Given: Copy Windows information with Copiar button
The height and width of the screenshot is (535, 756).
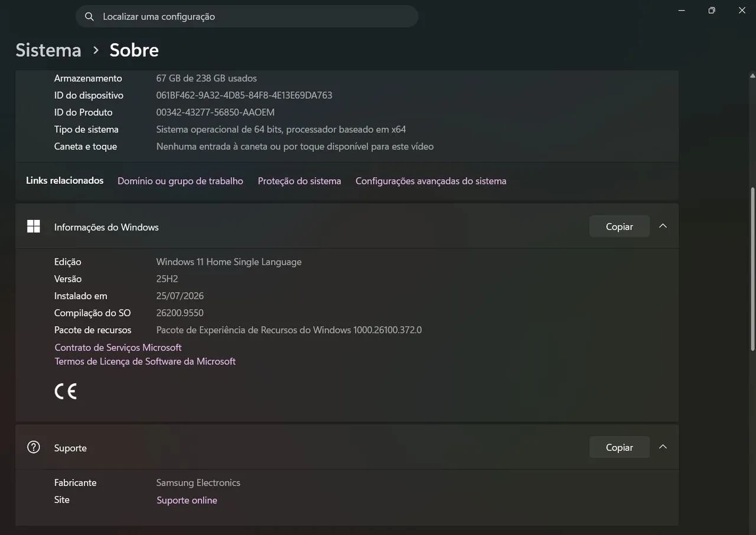Looking at the screenshot, I should 619,226.
